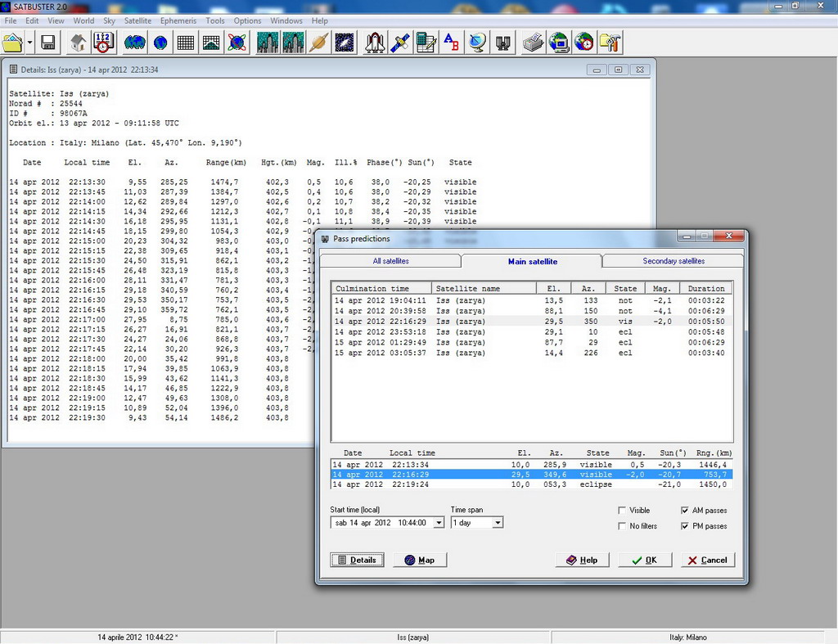Open the Start time (local) dropdown

coord(439,523)
